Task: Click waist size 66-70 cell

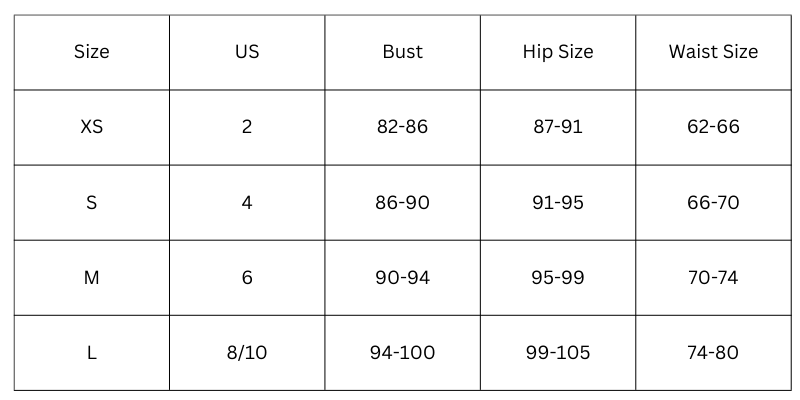Action: pyautogui.click(x=713, y=202)
